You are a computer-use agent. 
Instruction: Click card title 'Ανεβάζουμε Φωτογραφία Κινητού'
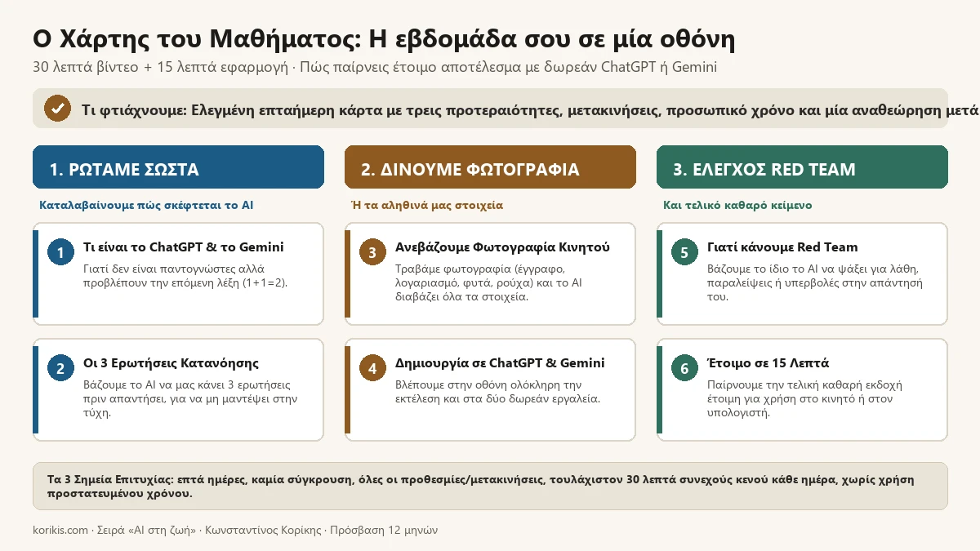pos(502,247)
